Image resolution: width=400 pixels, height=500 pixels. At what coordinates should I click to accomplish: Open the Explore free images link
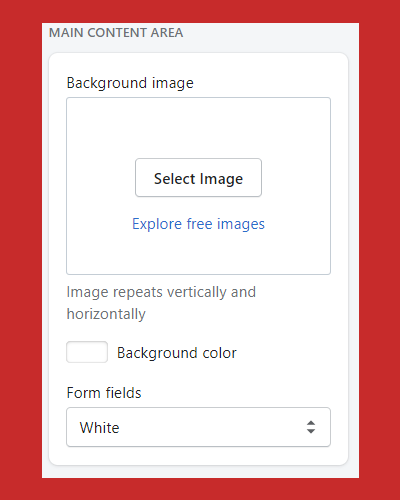198,224
